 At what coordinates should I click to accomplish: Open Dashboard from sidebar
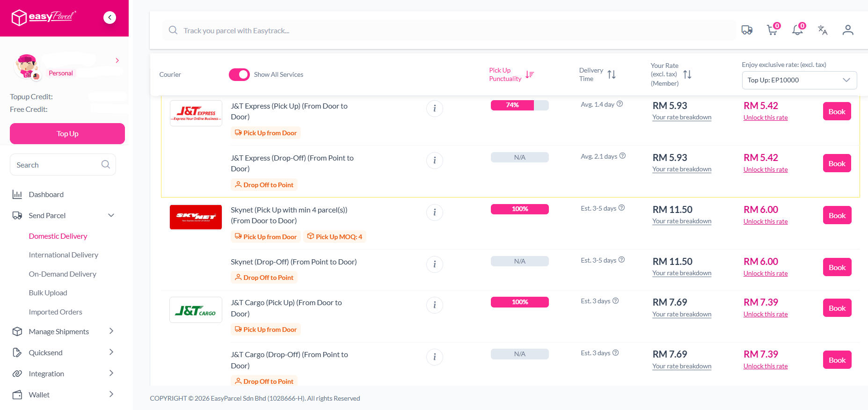46,194
